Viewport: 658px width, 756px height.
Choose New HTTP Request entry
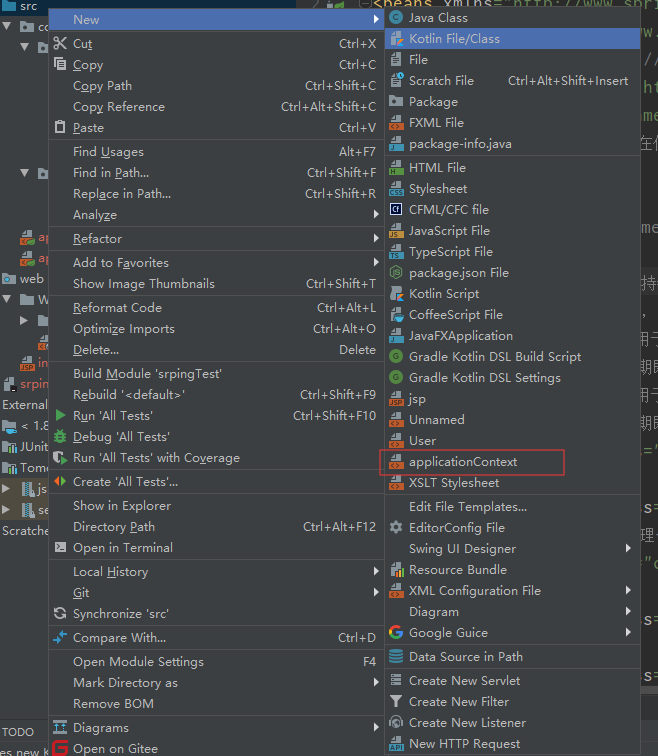tap(512, 744)
